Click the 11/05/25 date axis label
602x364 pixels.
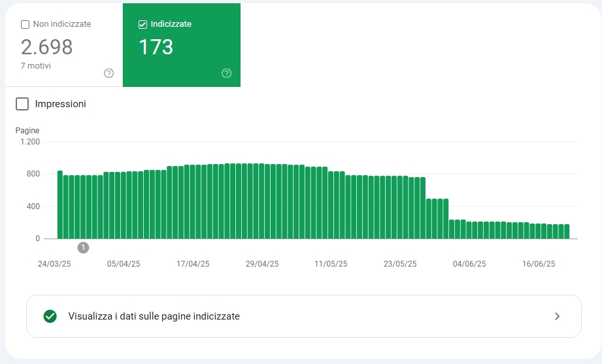[331, 264]
